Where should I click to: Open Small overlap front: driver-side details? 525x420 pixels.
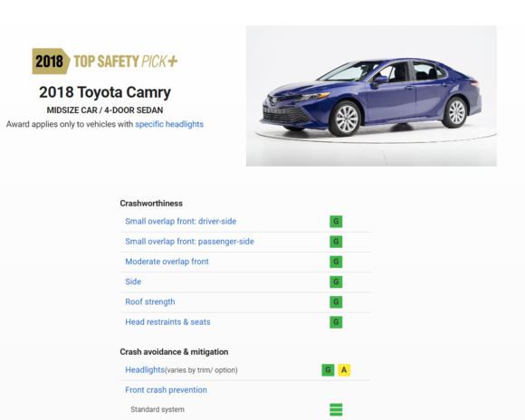181,222
